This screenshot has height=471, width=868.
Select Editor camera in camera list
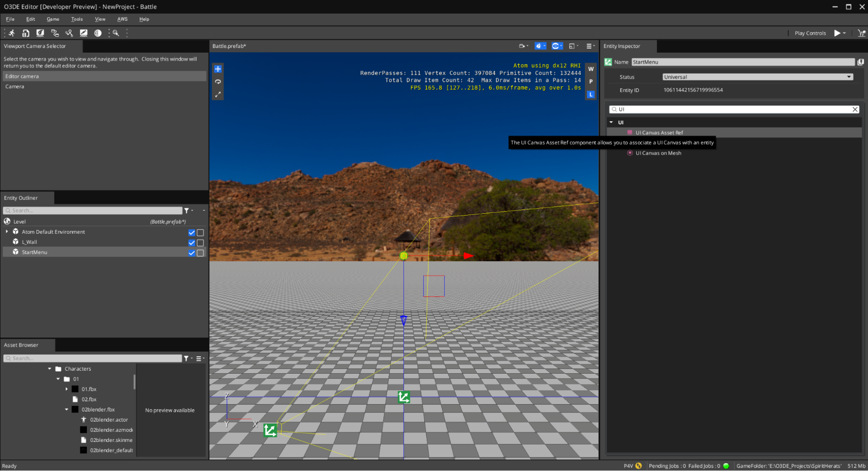point(104,76)
